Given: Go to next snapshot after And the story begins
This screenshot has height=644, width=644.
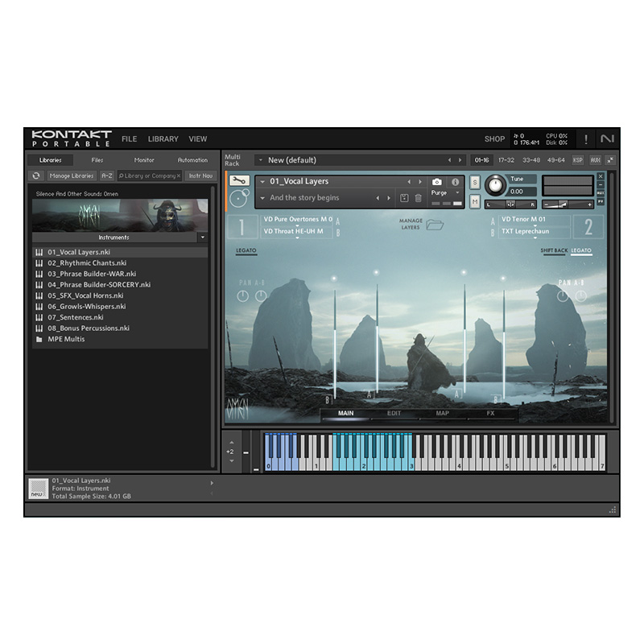Looking at the screenshot, I should (x=389, y=198).
